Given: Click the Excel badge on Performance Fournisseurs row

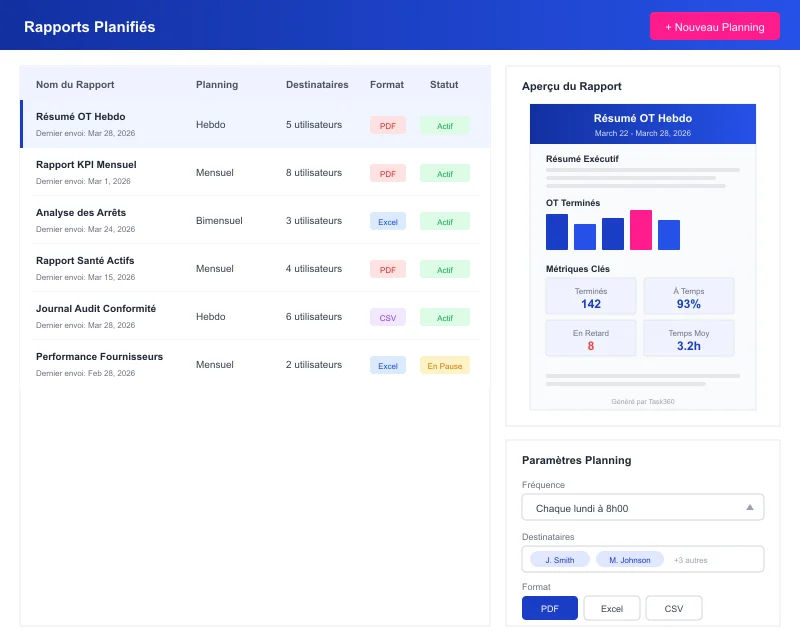Looking at the screenshot, I should pyautogui.click(x=387, y=365).
